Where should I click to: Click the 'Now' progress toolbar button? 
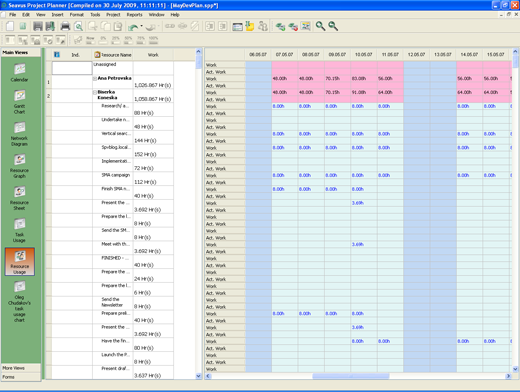pyautogui.click(x=90, y=40)
